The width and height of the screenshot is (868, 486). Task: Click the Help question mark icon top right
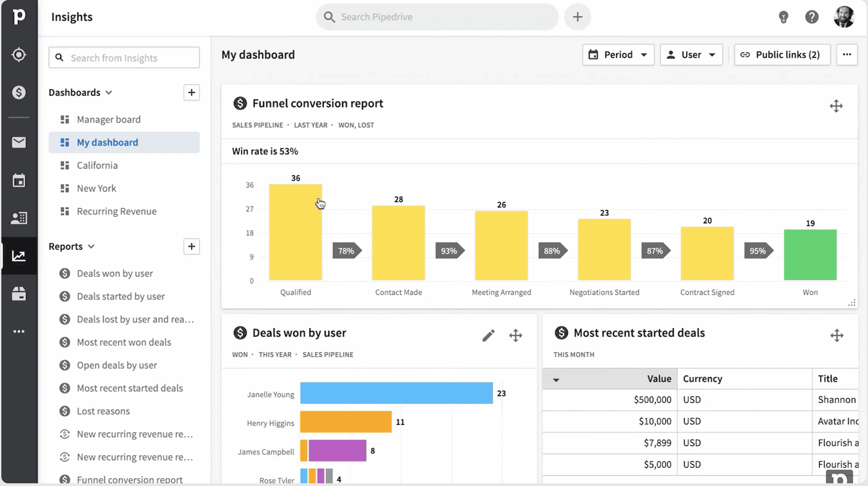pos(811,17)
